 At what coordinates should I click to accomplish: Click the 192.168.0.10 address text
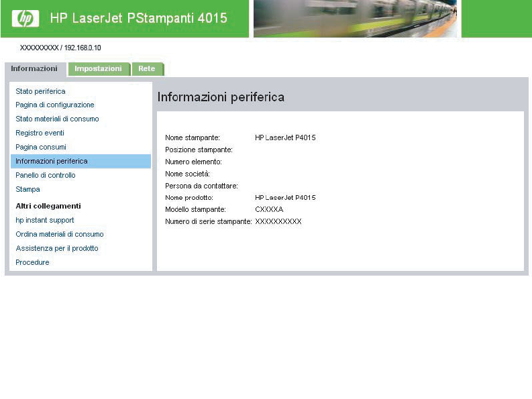pos(83,48)
